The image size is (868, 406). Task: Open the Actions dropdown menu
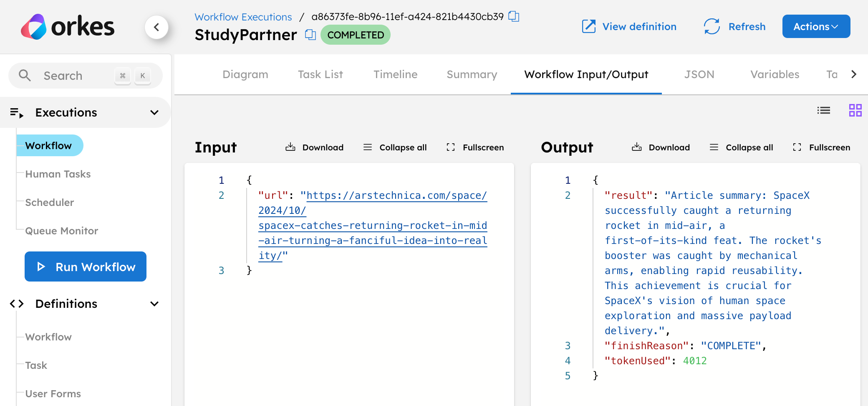[816, 26]
